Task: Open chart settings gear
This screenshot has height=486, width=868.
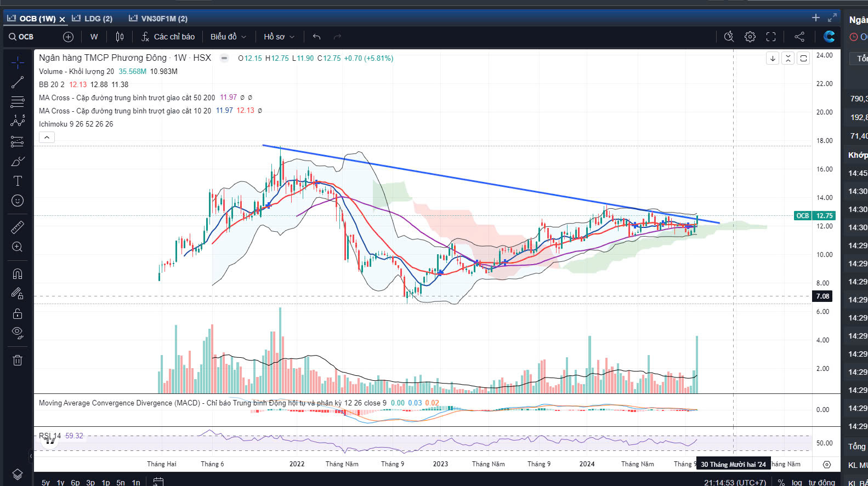Action: (750, 37)
